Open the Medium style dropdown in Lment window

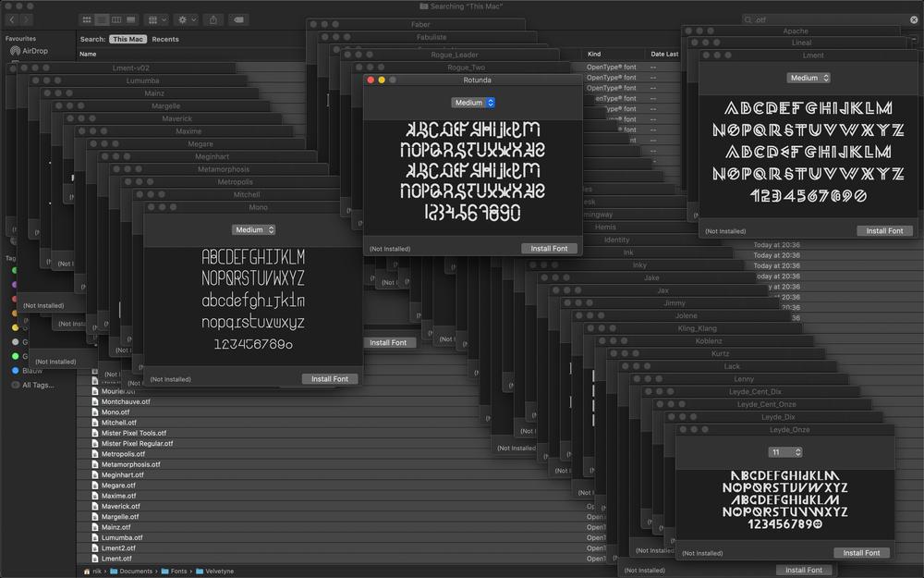808,78
